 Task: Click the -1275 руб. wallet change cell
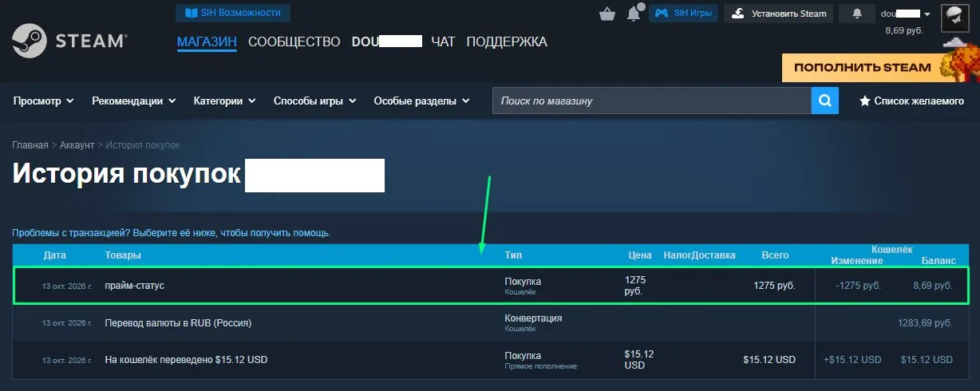pyautogui.click(x=857, y=286)
